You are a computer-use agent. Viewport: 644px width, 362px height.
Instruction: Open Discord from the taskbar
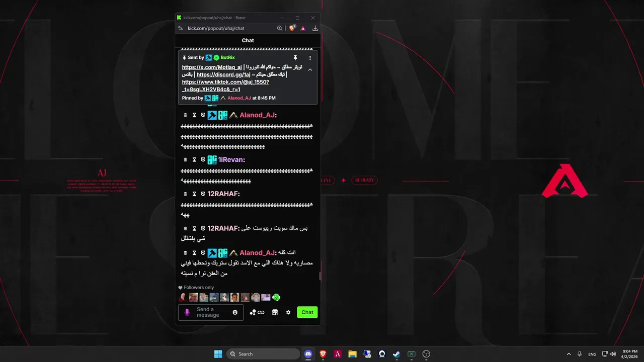point(308,354)
